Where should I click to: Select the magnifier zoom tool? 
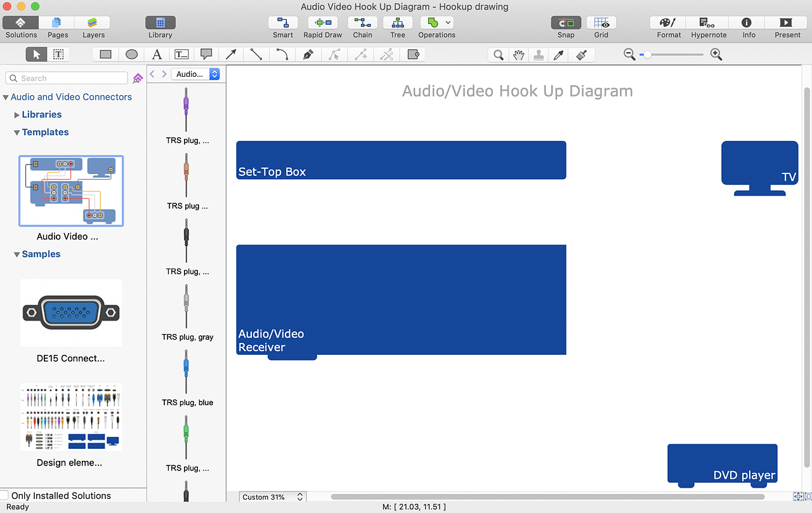[x=499, y=55]
